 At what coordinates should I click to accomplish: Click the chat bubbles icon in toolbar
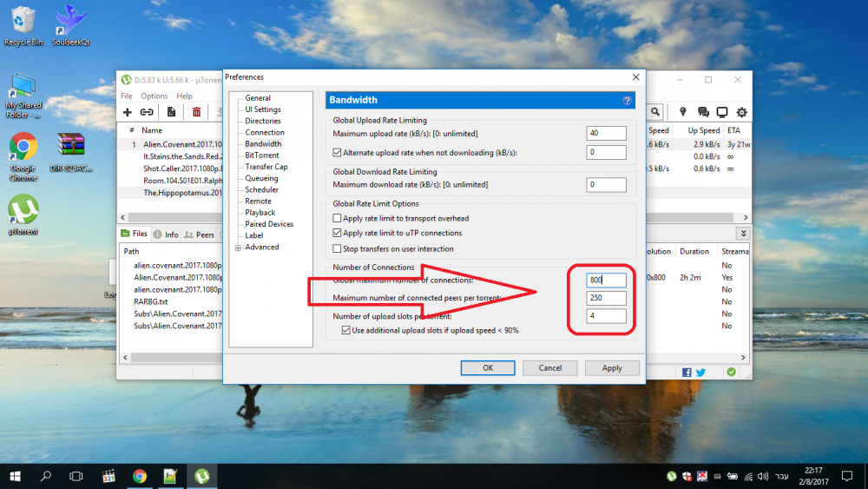click(x=703, y=112)
